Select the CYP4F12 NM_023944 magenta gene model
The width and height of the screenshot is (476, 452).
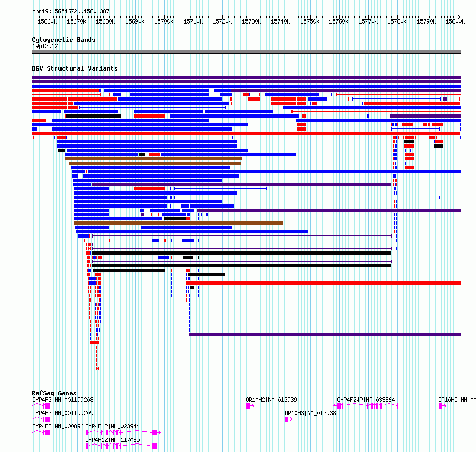pyautogui.click(x=123, y=433)
